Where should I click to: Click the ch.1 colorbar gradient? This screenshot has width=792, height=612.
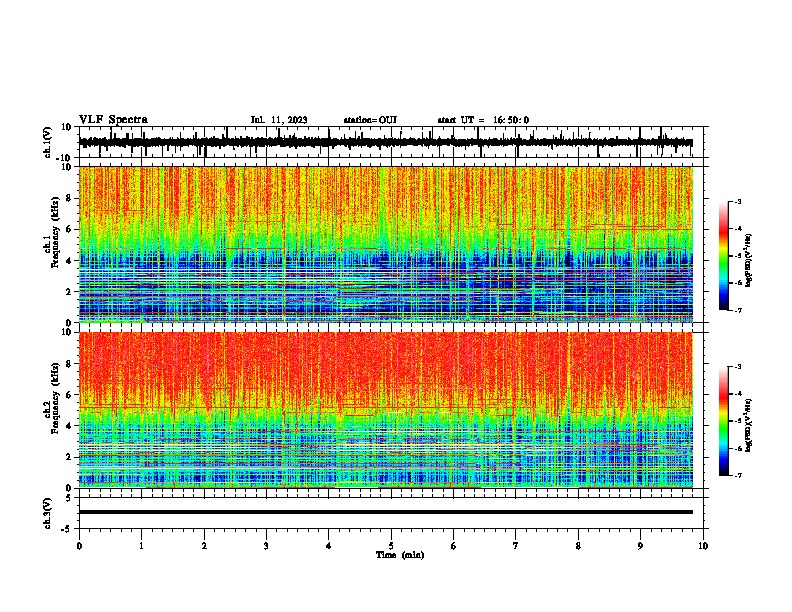coord(723,256)
